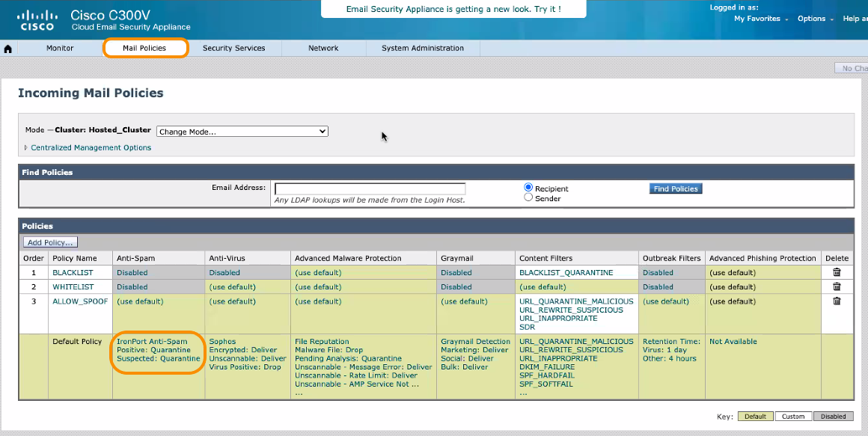This screenshot has width=868, height=436.
Task: Click the home icon in navigation bar
Action: [x=8, y=49]
